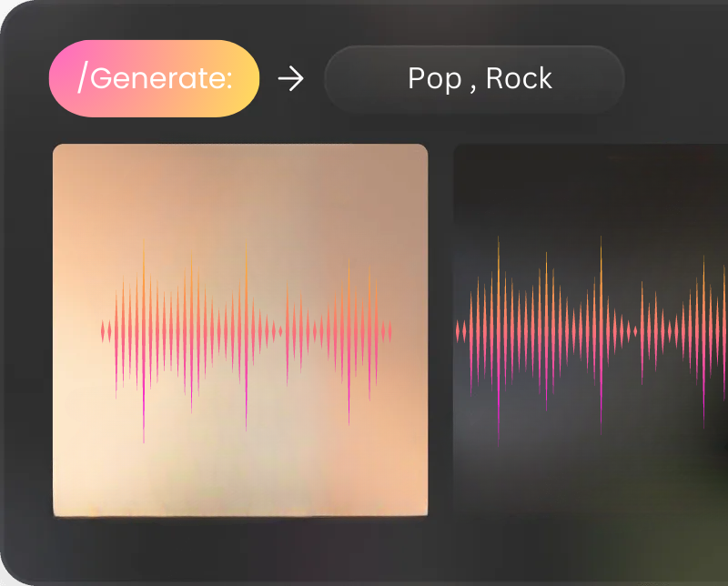The image size is (728, 586).
Task: Select the peach-colored waveform cover thumbnail
Action: coord(240,330)
